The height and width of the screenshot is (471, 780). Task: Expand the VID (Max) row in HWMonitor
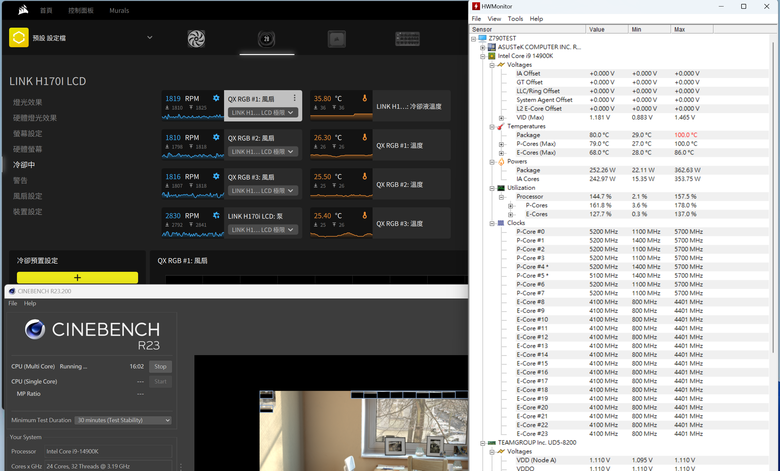pos(501,118)
